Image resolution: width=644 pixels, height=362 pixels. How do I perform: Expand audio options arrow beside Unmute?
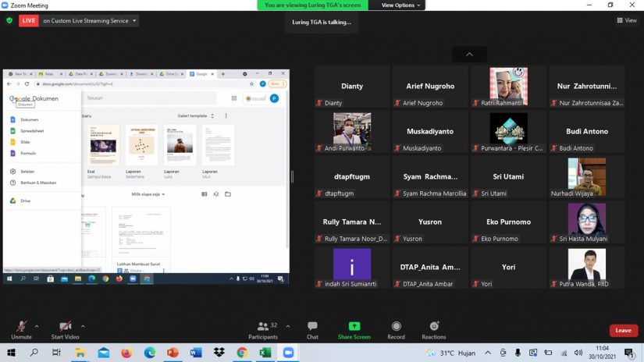(37, 326)
